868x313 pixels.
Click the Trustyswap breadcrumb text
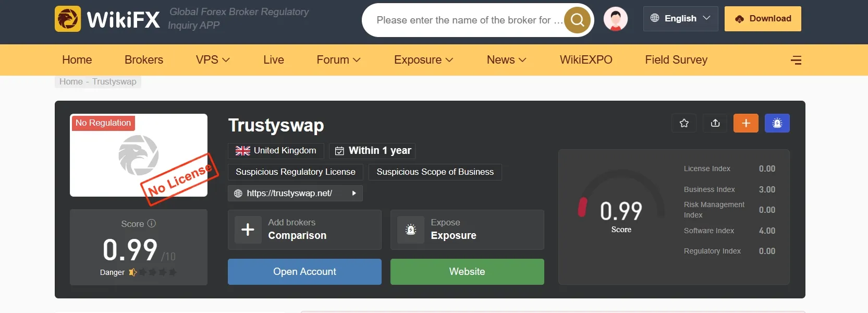tap(114, 81)
